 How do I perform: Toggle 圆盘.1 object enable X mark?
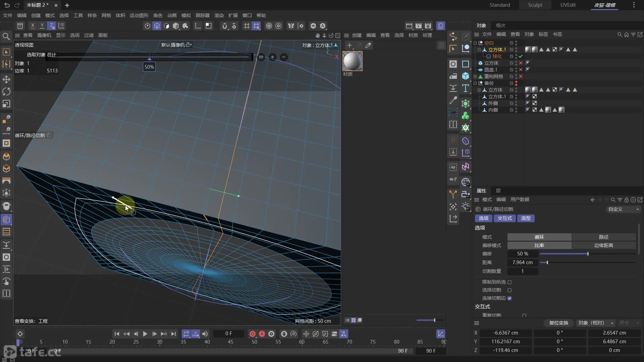pos(521,70)
